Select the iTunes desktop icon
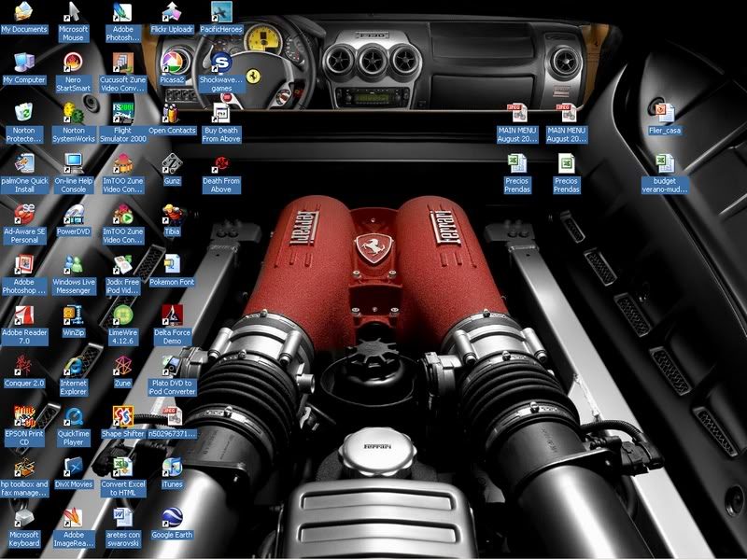The height and width of the screenshot is (560, 747). pyautogui.click(x=172, y=467)
